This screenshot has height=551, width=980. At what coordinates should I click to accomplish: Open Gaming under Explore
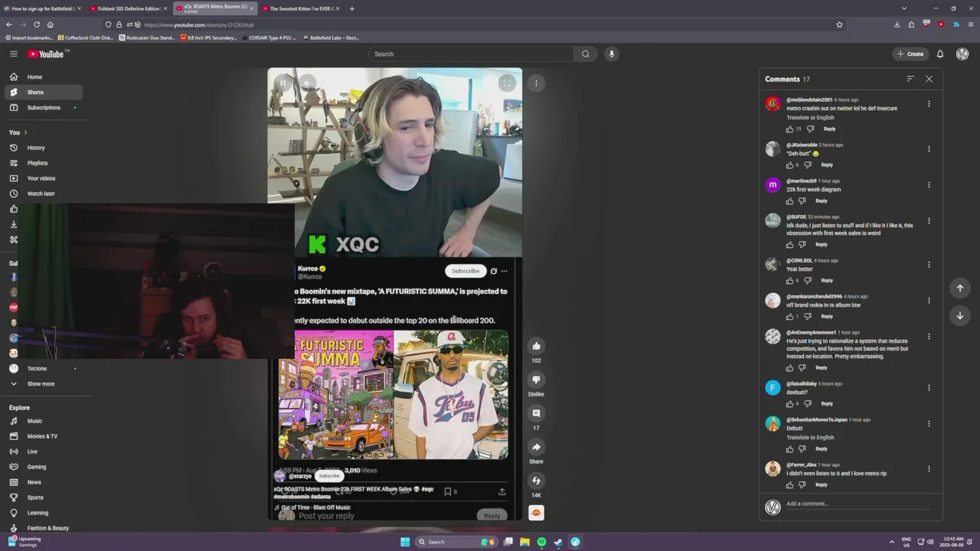click(44, 467)
